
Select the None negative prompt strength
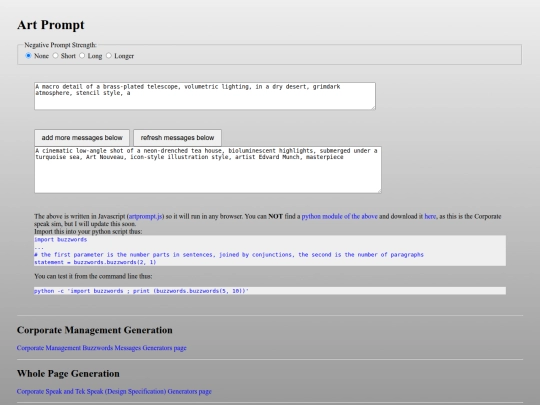pos(29,55)
